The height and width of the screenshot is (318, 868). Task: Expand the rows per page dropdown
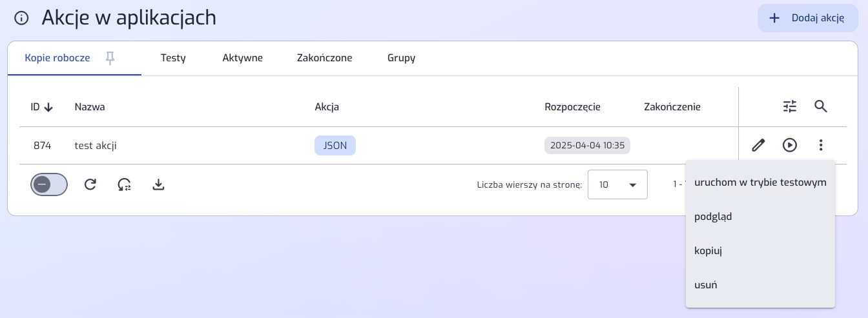617,184
